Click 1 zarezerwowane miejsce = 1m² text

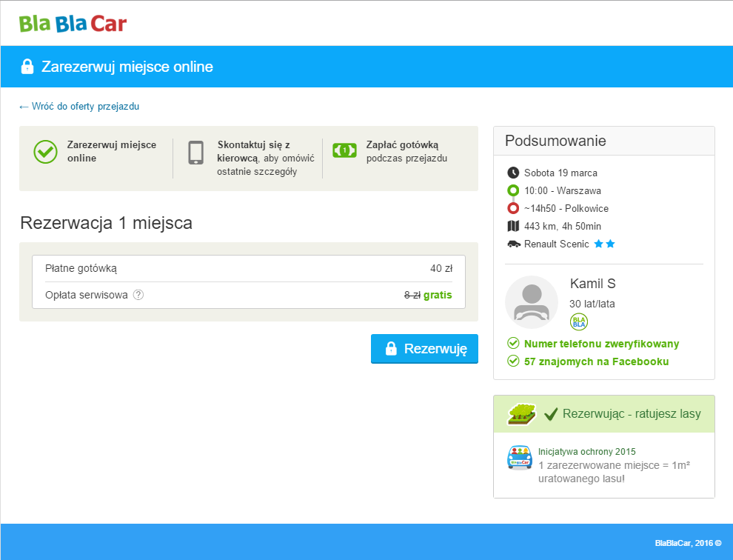point(614,465)
